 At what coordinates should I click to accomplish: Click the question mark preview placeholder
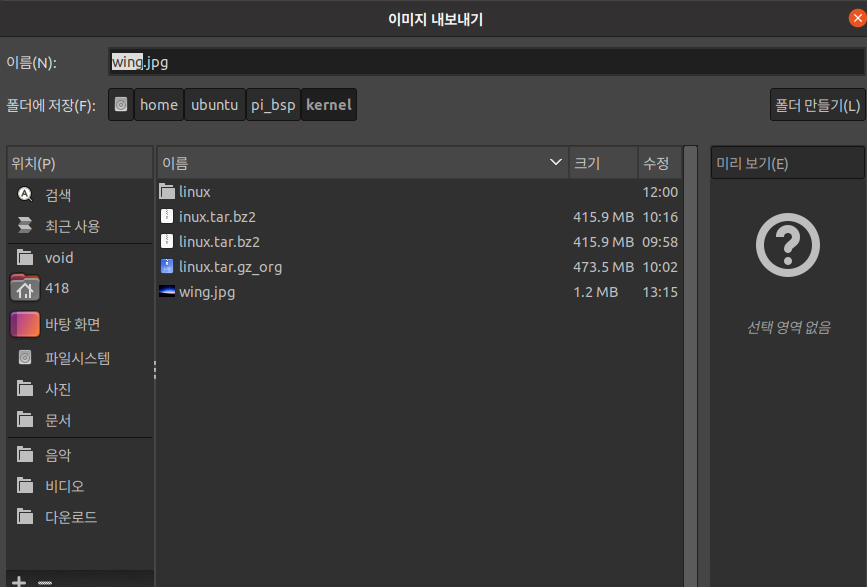coord(788,245)
